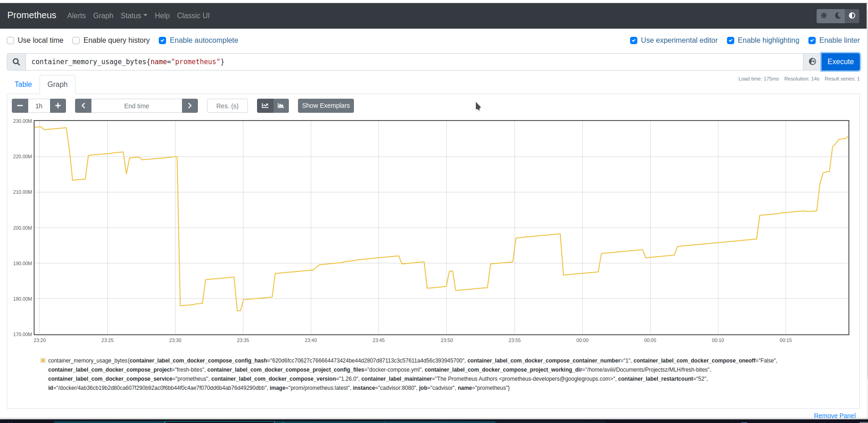Image resolution: width=868 pixels, height=423 pixels.
Task: Toggle the series via its yellow legend swatch
Action: pyautogui.click(x=43, y=361)
